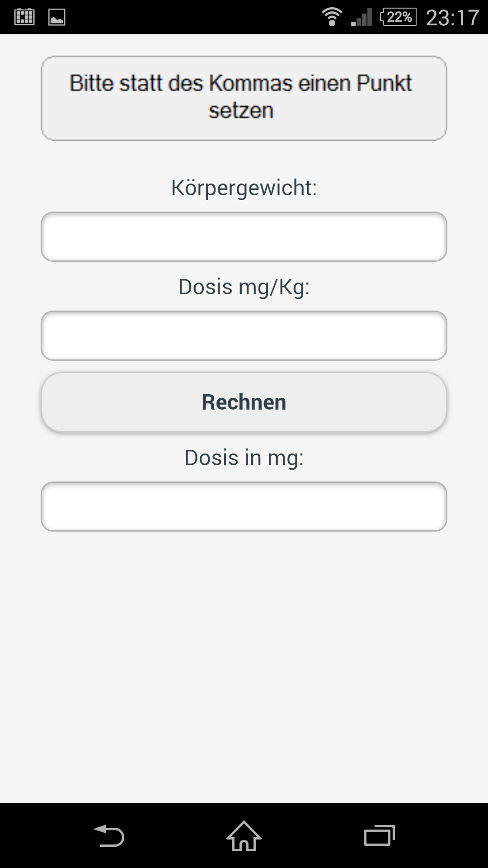Tap the Dosis mg/Kg label
The width and height of the screenshot is (488, 868).
coord(244,287)
